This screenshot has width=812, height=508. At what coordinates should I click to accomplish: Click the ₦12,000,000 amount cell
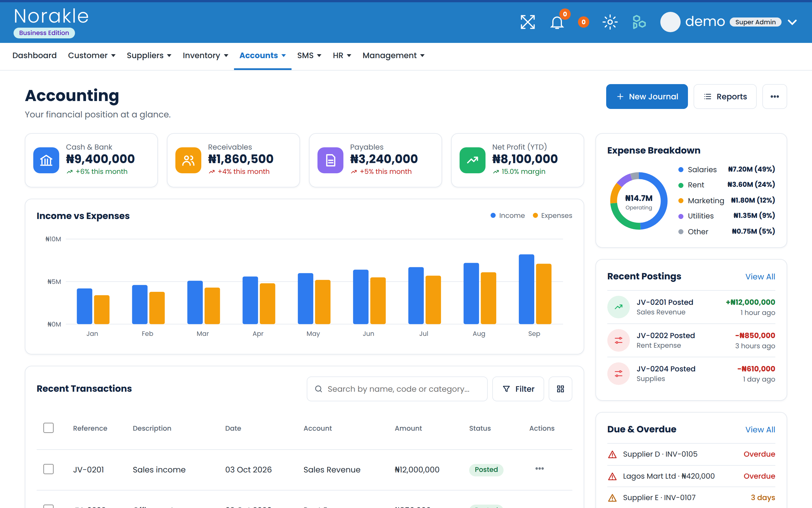coord(417,469)
